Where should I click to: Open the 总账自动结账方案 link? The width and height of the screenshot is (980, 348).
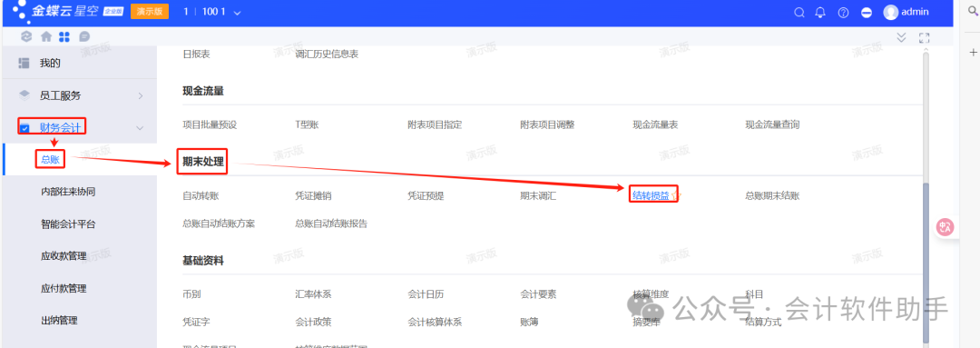pyautogui.click(x=219, y=224)
